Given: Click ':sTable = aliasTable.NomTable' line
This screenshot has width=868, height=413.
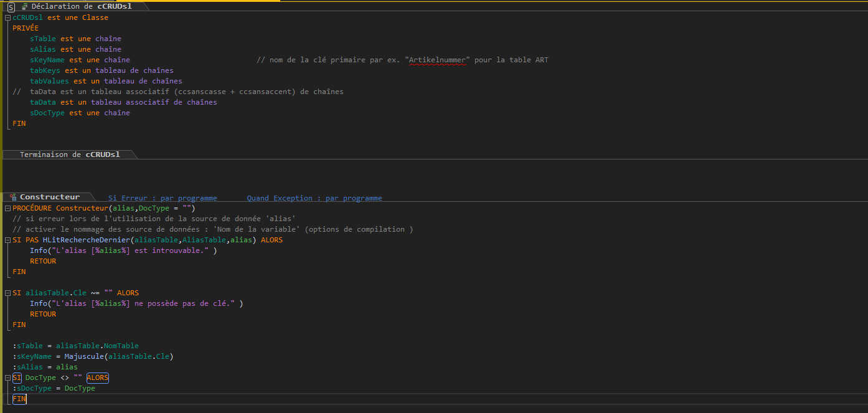Looking at the screenshot, I should (x=75, y=346).
